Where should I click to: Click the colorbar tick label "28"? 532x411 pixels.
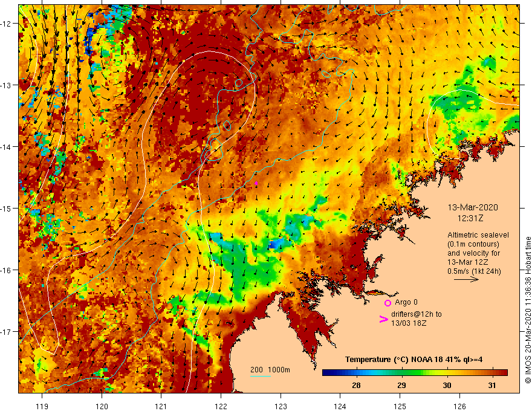[x=356, y=385]
